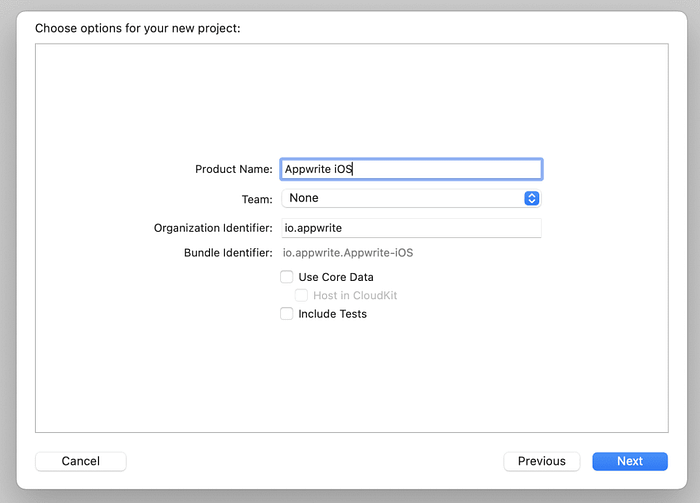Proceed with the Next button
This screenshot has width=700, height=503.
click(630, 461)
